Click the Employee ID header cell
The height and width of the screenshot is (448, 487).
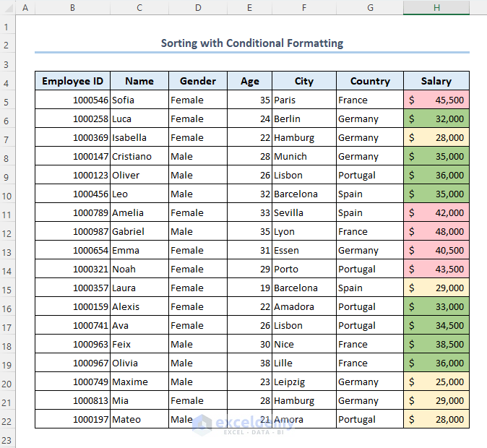coord(72,81)
